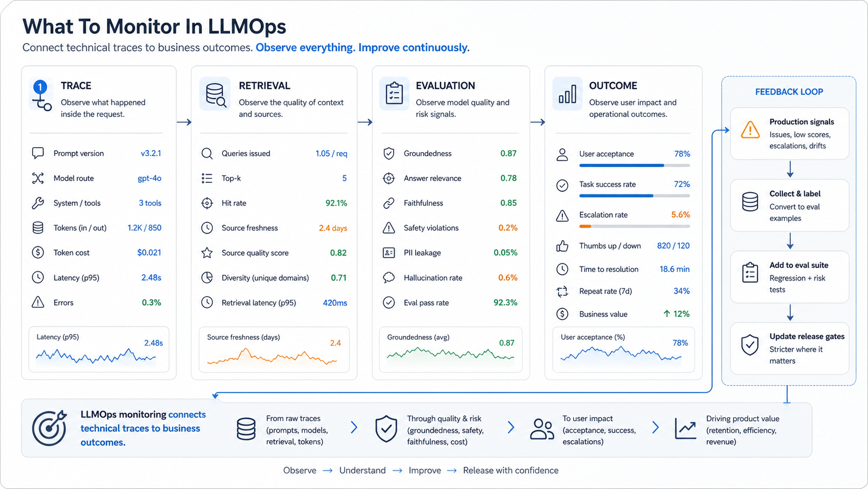Click the 0.05% PII leakage value

[x=505, y=253]
